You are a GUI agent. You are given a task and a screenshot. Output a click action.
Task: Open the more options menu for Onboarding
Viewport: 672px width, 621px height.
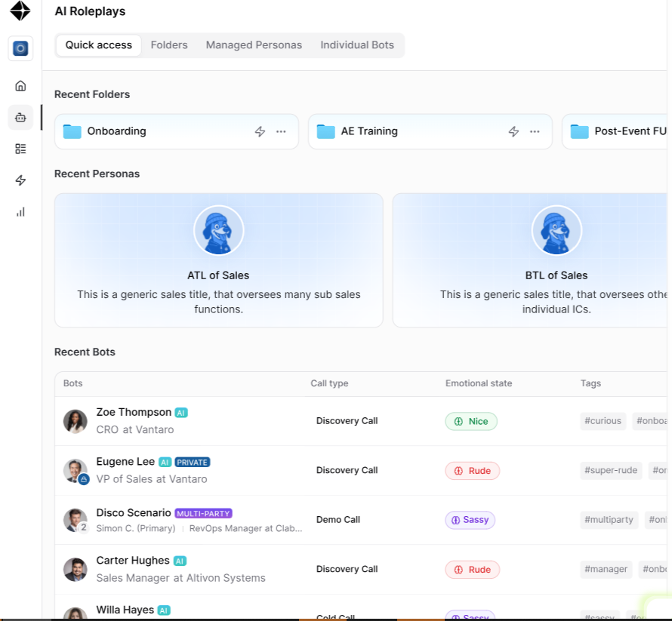pos(281,131)
